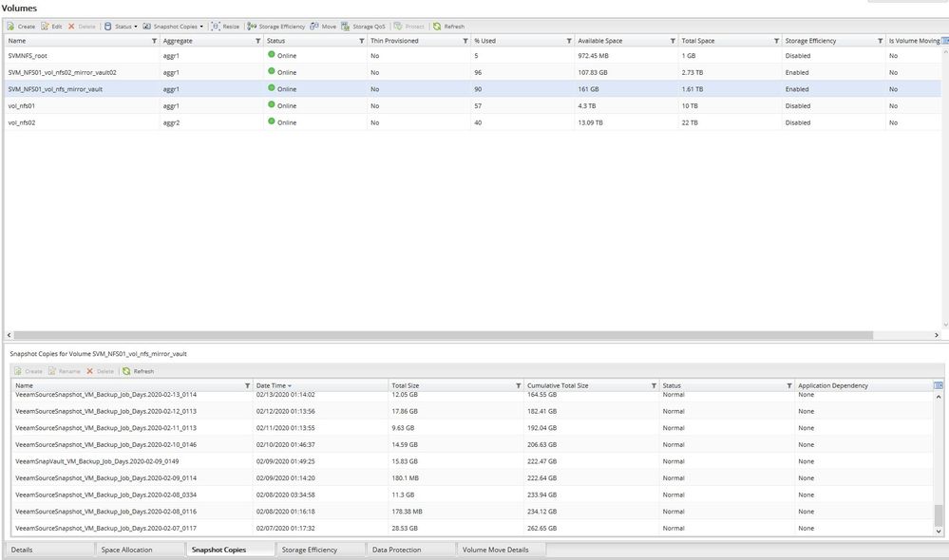
Task: Open the volumes Name column filter
Action: (x=154, y=41)
